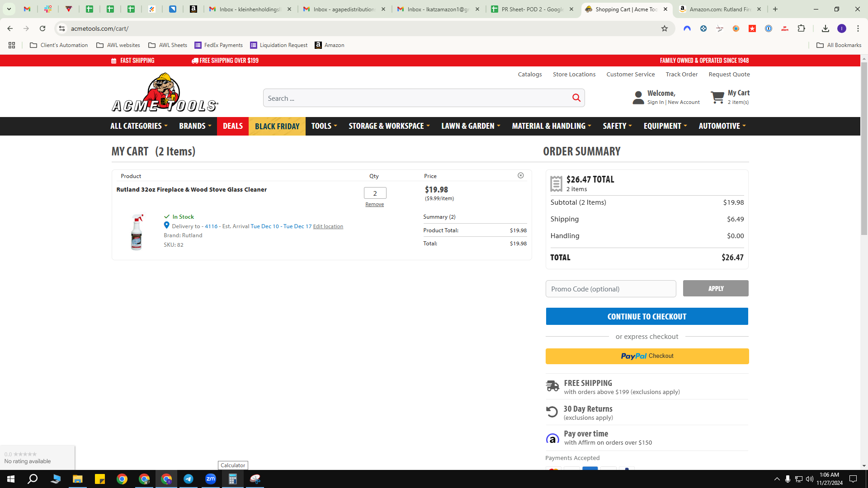This screenshot has width=868, height=488.
Task: Click Continue to Checkout button
Action: [647, 316]
